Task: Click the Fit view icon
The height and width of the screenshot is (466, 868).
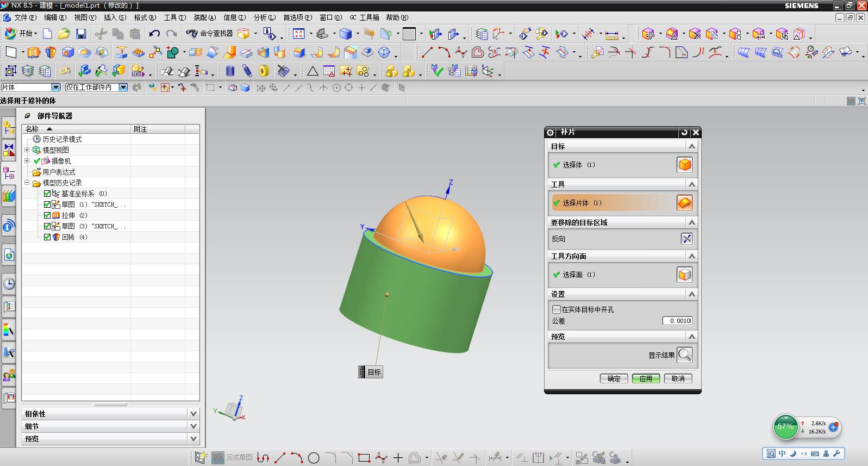Action: 299,34
